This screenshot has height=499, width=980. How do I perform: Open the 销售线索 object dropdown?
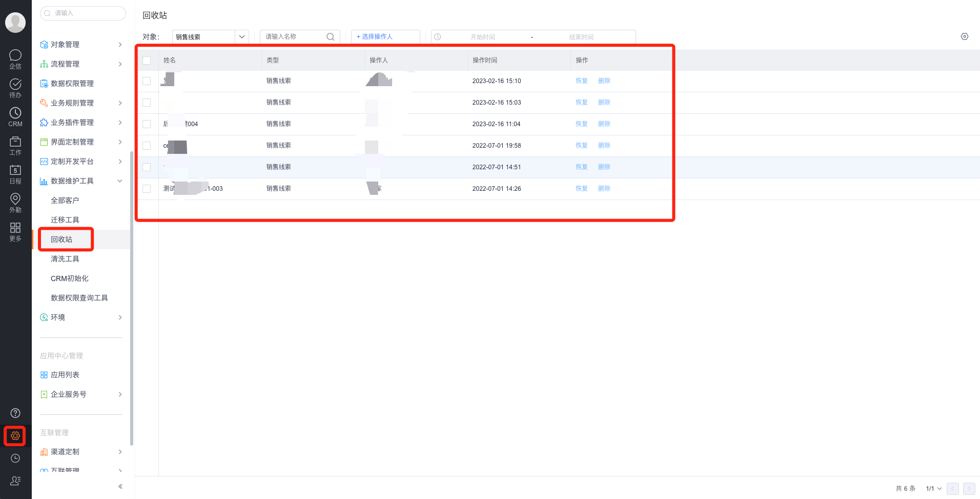coord(210,37)
